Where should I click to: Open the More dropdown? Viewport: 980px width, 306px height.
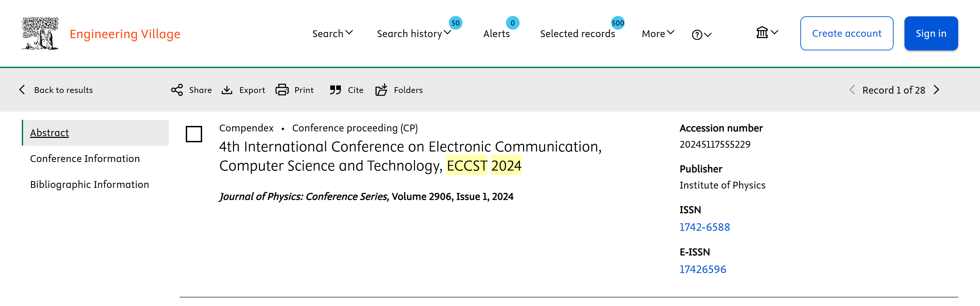coord(657,33)
